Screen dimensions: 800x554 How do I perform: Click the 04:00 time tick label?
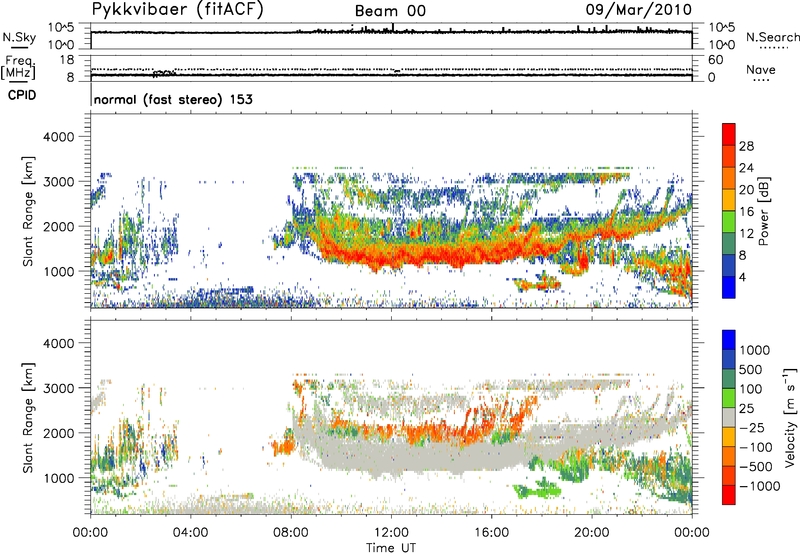pos(190,533)
